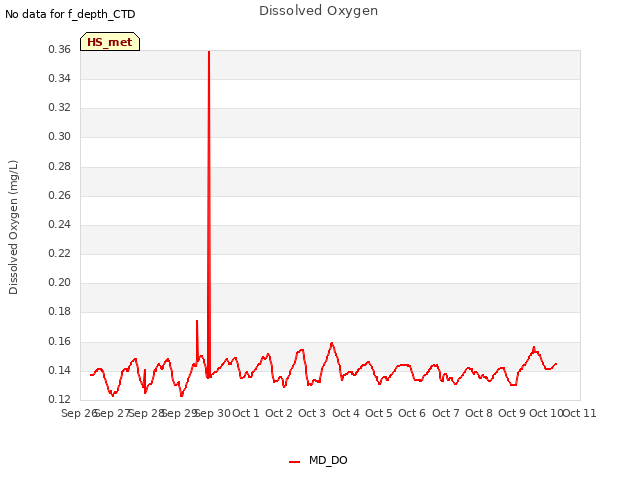Click the Sep 30 x-axis date label
The width and height of the screenshot is (640, 480).
pos(213,413)
